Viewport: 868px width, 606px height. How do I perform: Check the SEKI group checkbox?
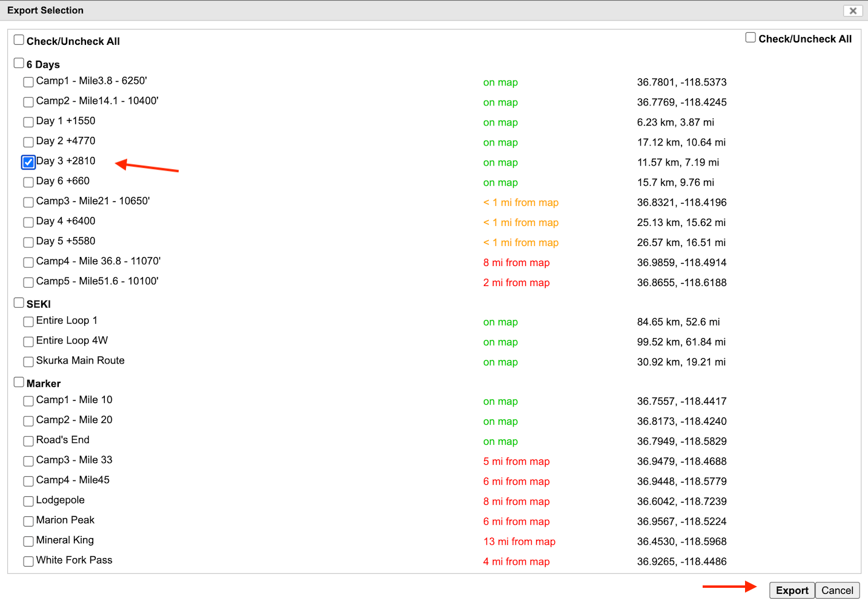coord(18,302)
